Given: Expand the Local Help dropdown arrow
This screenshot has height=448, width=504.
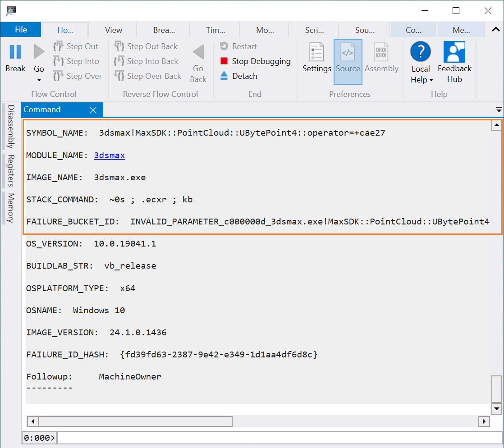Looking at the screenshot, I should (x=431, y=80).
